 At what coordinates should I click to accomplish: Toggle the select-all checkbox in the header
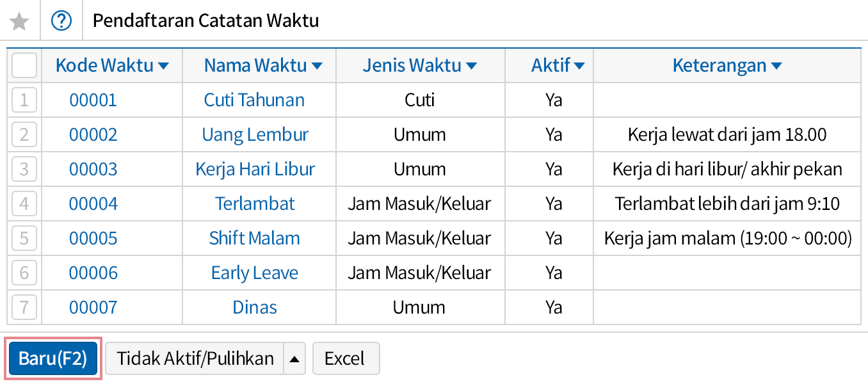tap(24, 65)
